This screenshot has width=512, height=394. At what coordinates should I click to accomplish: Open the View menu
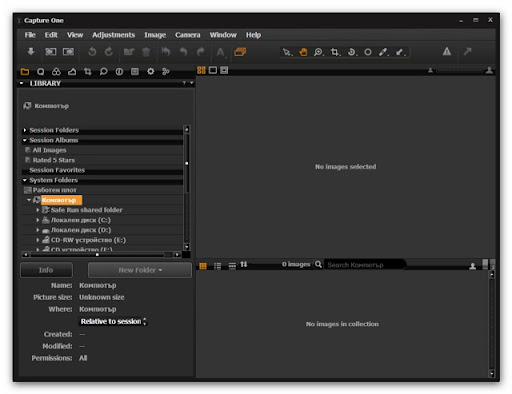pyautogui.click(x=75, y=35)
